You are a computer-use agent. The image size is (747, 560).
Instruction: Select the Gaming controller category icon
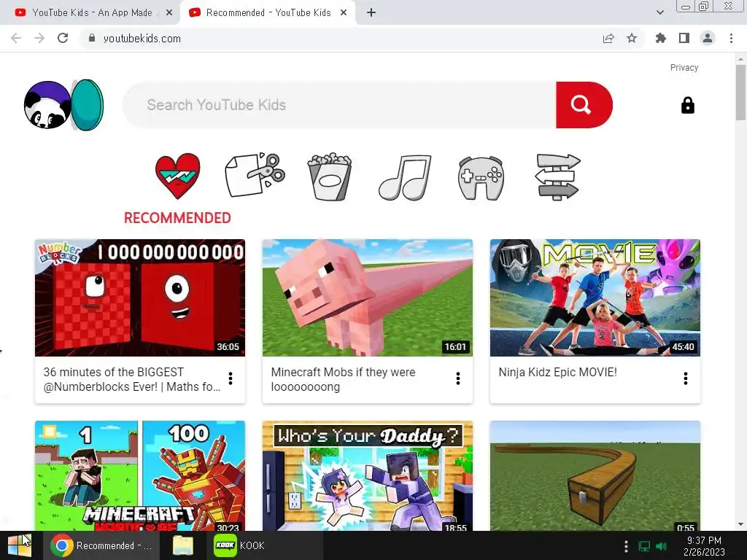tap(481, 178)
